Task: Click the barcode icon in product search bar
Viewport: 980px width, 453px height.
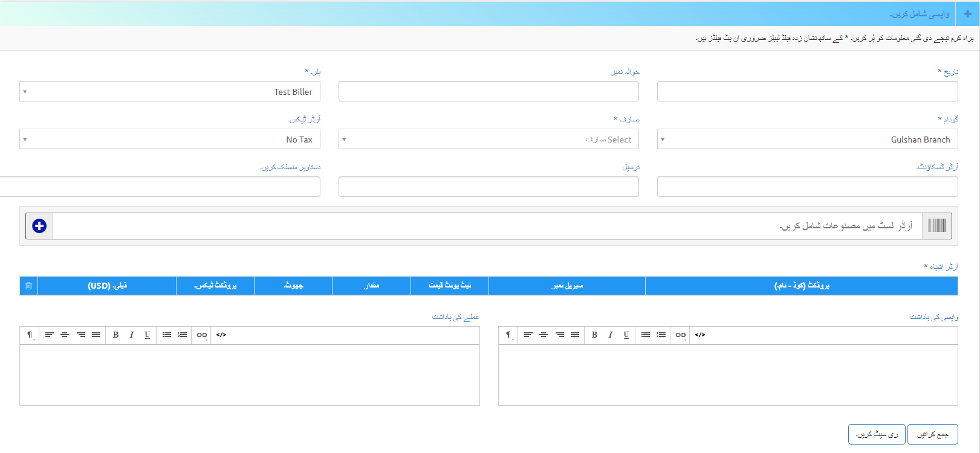Action: [936, 226]
